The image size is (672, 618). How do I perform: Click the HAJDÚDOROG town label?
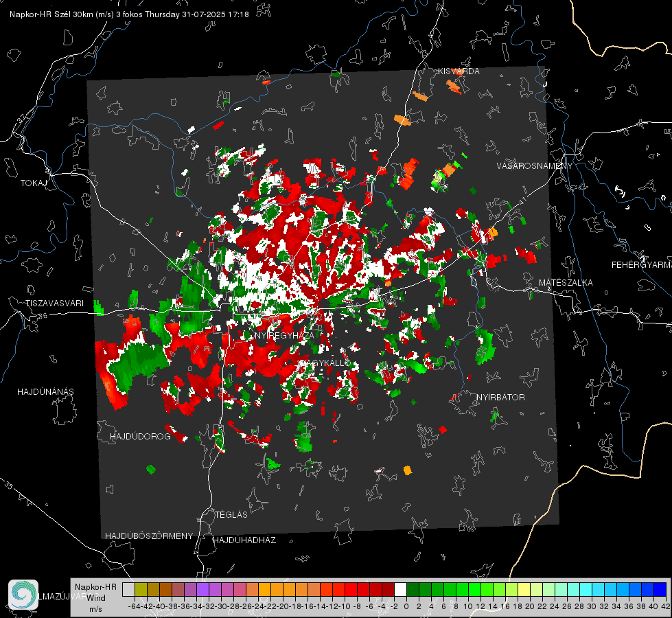140,437
